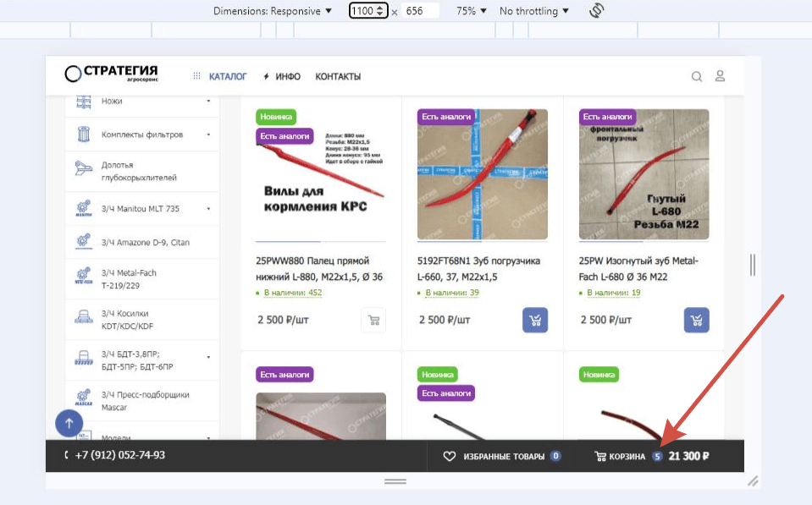Expand З/Ч БДТ-3,8ПР submenu arrow
Image resolution: width=812 pixels, height=505 pixels.
[x=208, y=357]
